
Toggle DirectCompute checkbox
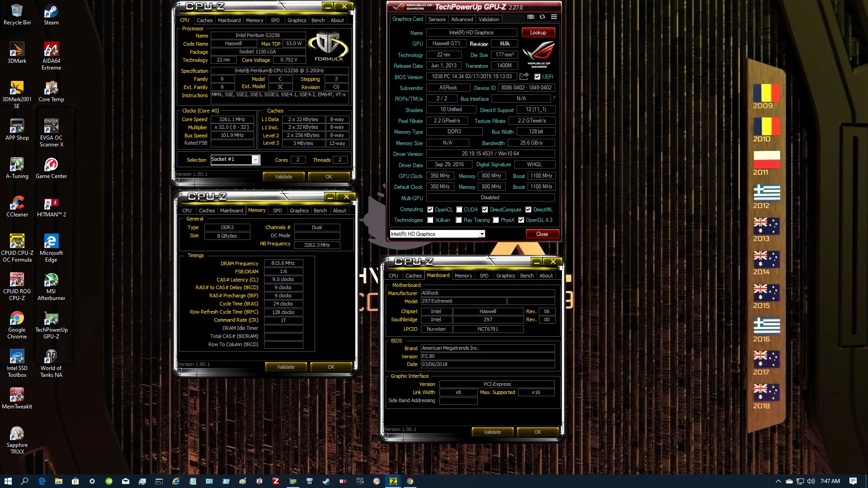(x=485, y=210)
